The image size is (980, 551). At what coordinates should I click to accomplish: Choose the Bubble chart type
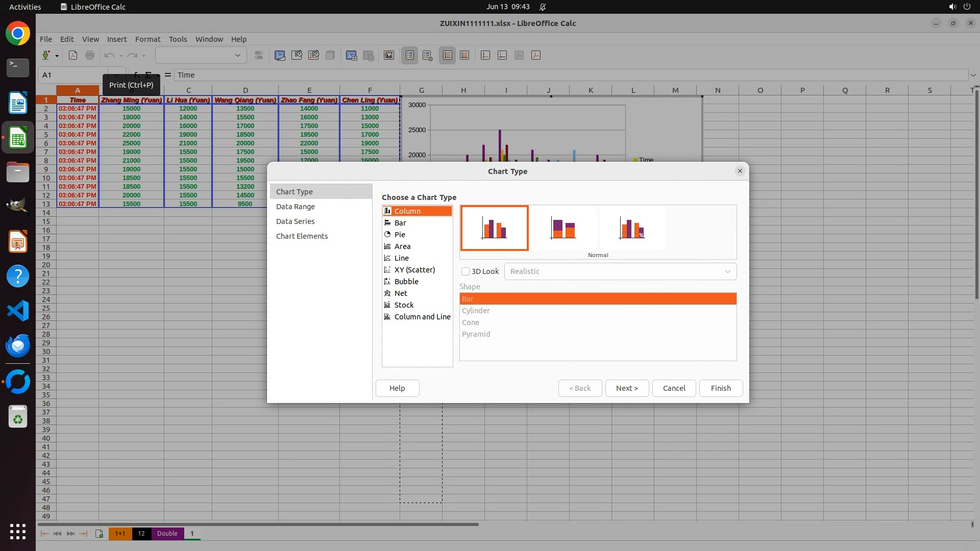pos(406,282)
